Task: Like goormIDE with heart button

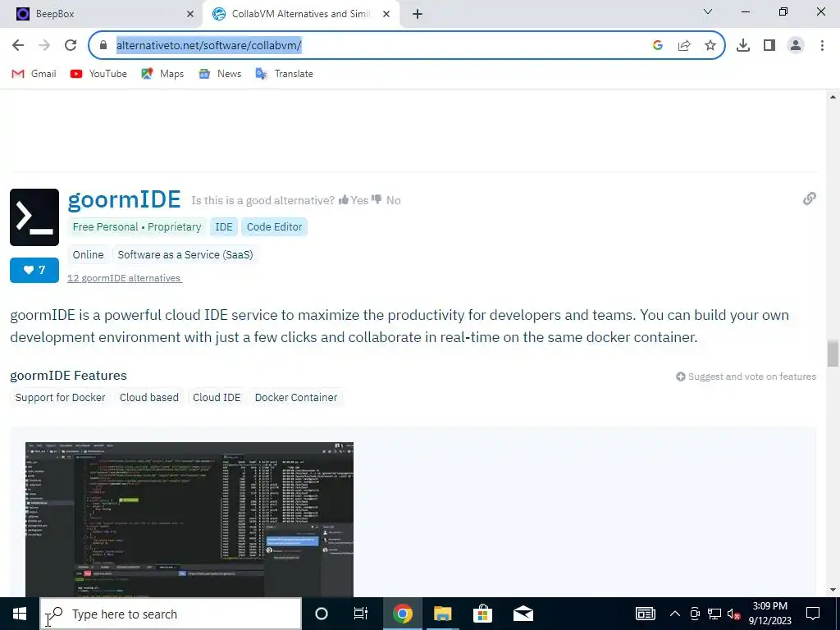Action: click(34, 270)
